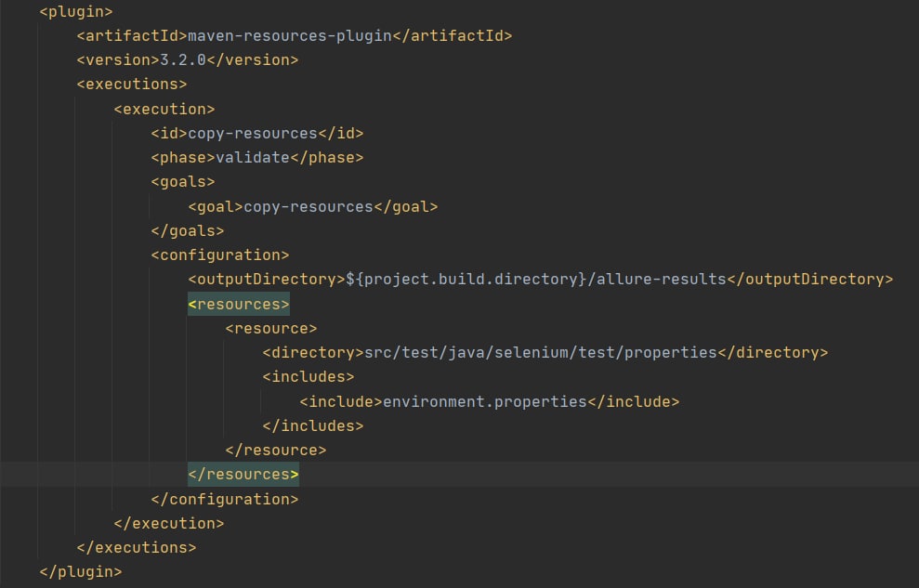Click the closing plugin tag
This screenshot has width=919, height=588.
(81, 571)
